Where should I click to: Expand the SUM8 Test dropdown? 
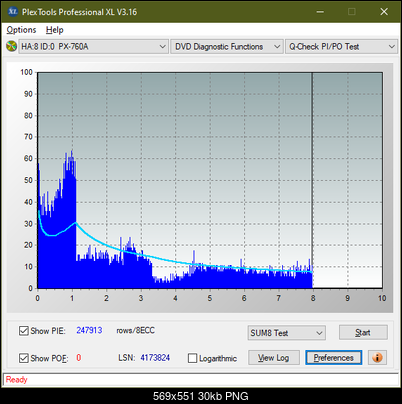point(287,333)
